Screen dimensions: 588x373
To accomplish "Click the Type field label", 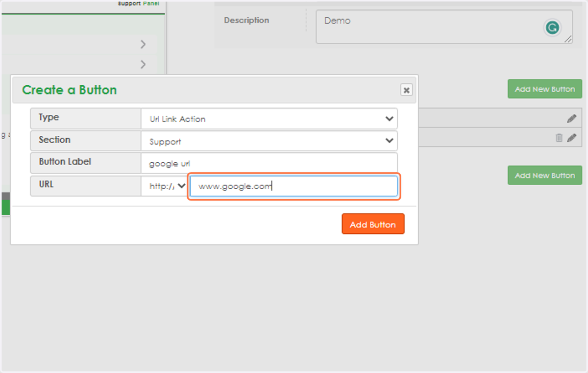I will coord(49,118).
